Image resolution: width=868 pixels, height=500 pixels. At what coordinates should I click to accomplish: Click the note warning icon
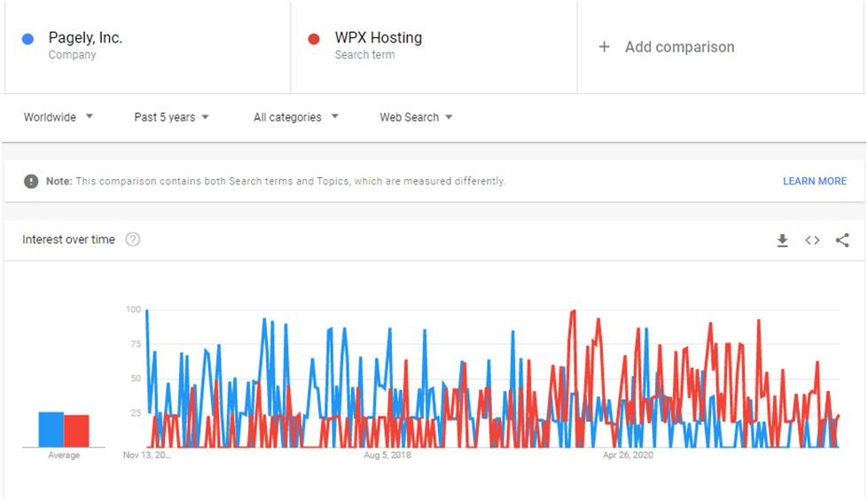click(x=31, y=181)
